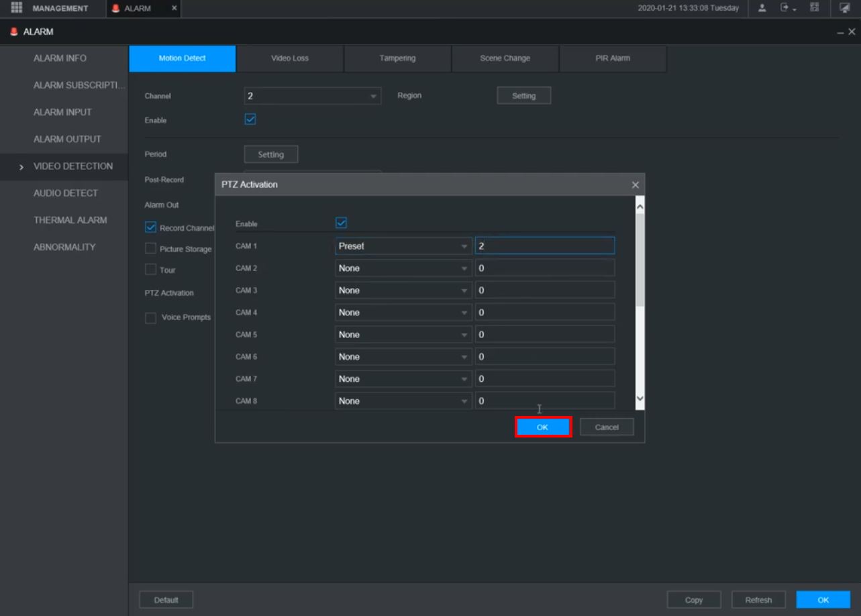Confirm PTZ Activation with OK button

[543, 427]
